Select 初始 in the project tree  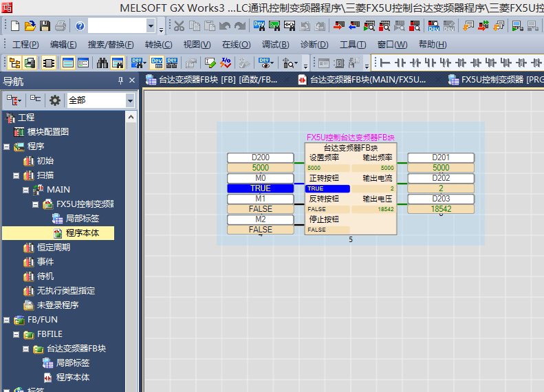pos(45,161)
